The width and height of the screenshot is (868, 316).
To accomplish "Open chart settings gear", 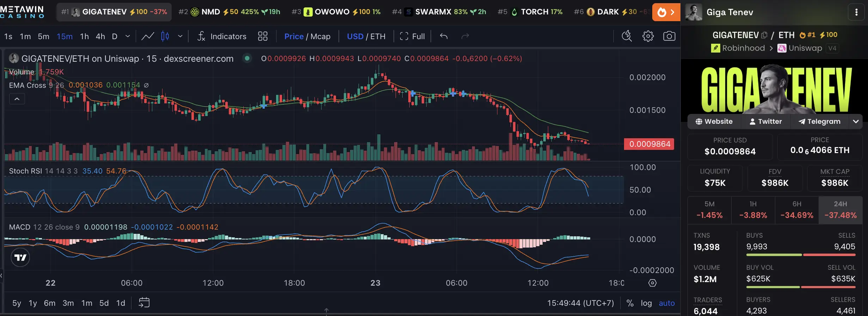I will [648, 36].
